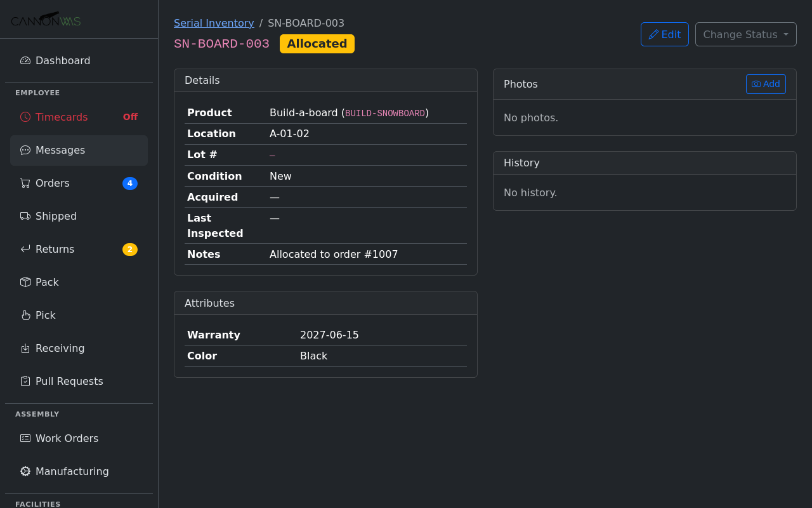Viewport: 812px width, 508px height.
Task: Open the Pull Requests menu item
Action: [69, 381]
